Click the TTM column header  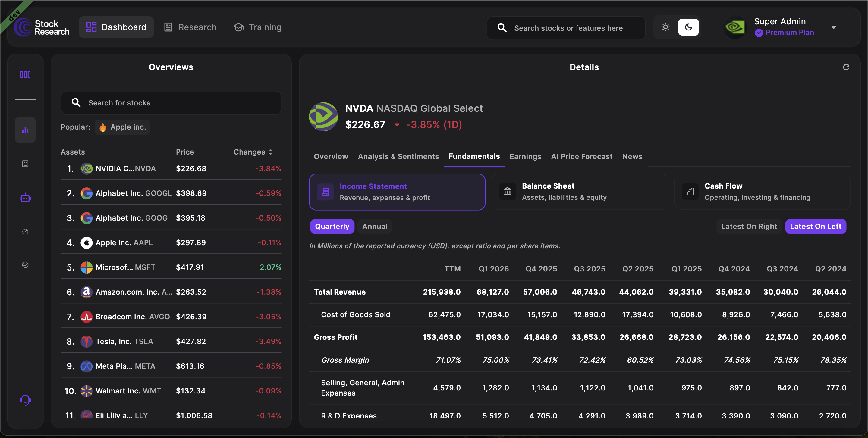[x=452, y=269]
